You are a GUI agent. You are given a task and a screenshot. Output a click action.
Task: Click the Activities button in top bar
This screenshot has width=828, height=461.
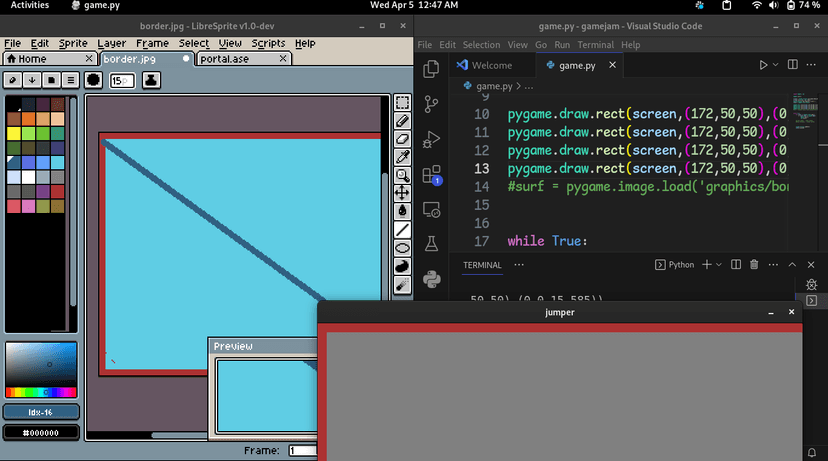click(30, 6)
